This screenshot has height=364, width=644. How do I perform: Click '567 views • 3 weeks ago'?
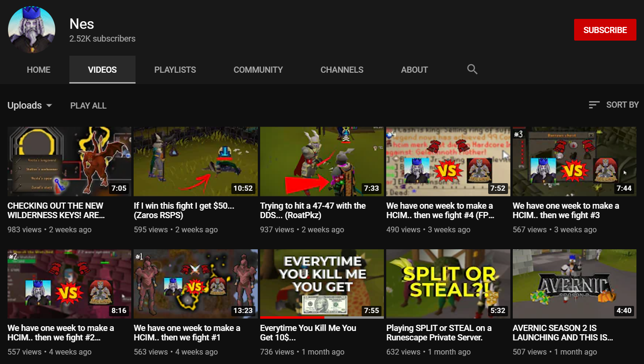[555, 230]
